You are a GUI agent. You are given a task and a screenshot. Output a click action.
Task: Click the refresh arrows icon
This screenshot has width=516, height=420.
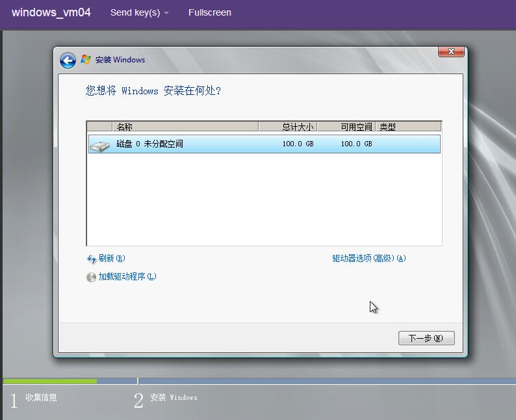pos(92,259)
